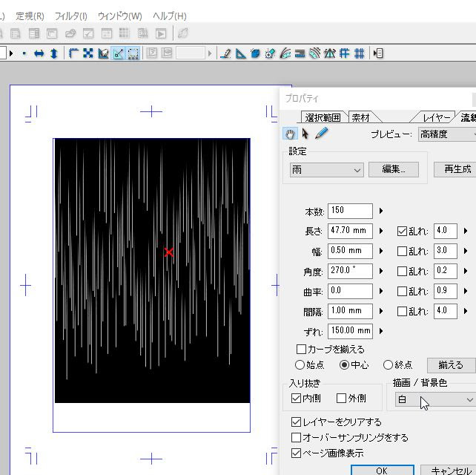476x475 pixels.
Task: Toggle the highlighted diagonal line snap icon
Action: pyautogui.click(x=118, y=53)
